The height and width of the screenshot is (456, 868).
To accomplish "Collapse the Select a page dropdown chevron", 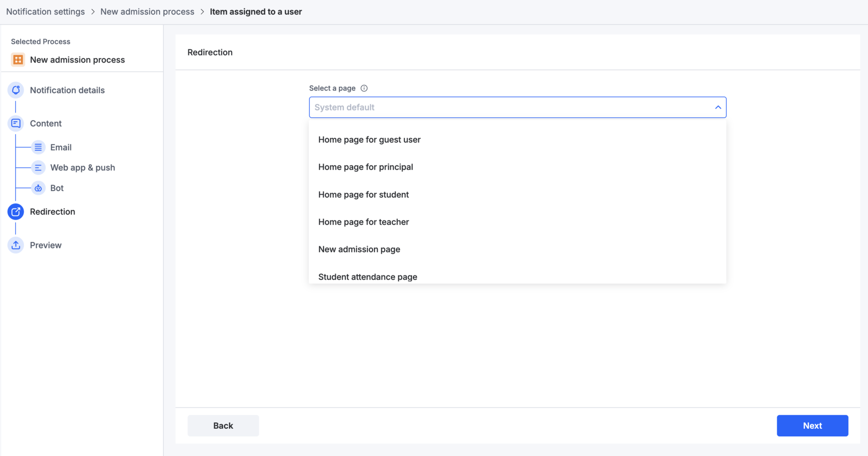I will click(x=718, y=107).
